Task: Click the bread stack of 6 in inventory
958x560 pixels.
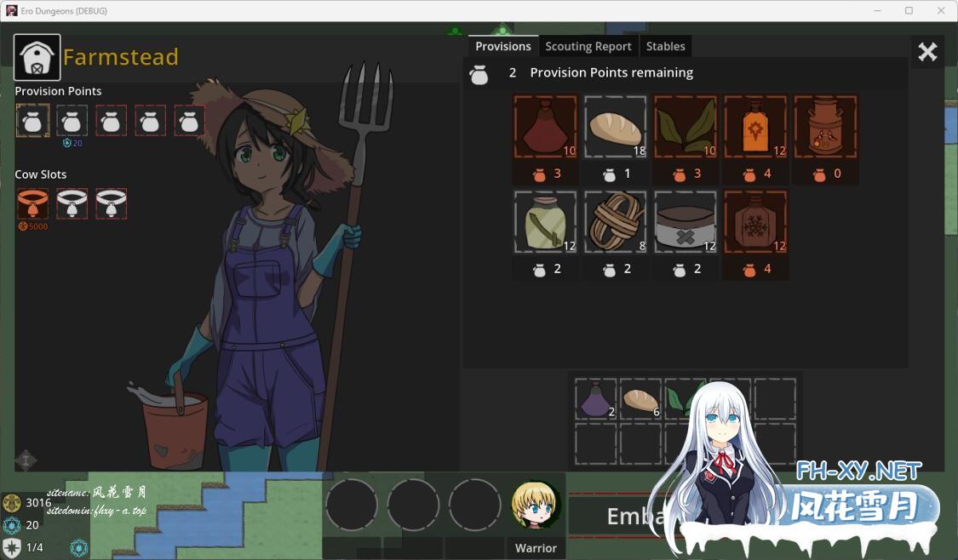Action: tap(640, 399)
